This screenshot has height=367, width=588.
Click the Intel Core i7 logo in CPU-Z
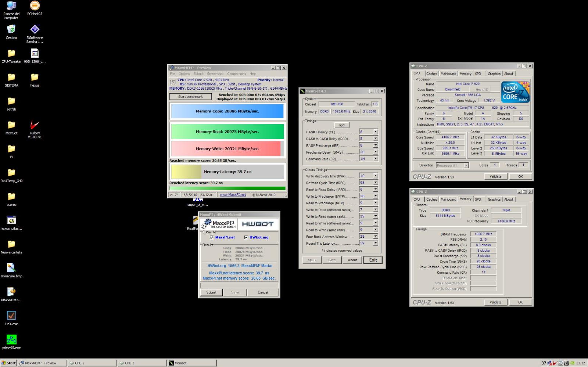[515, 92]
